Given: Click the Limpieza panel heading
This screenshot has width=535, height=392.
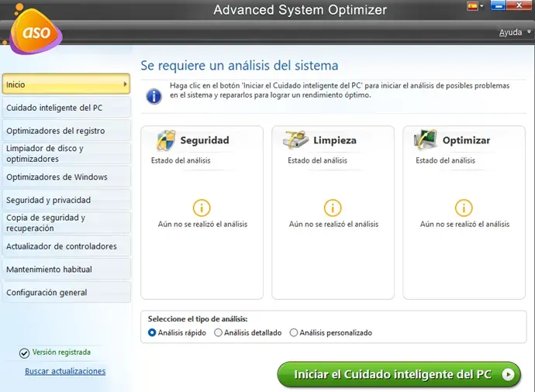Looking at the screenshot, I should [335, 140].
